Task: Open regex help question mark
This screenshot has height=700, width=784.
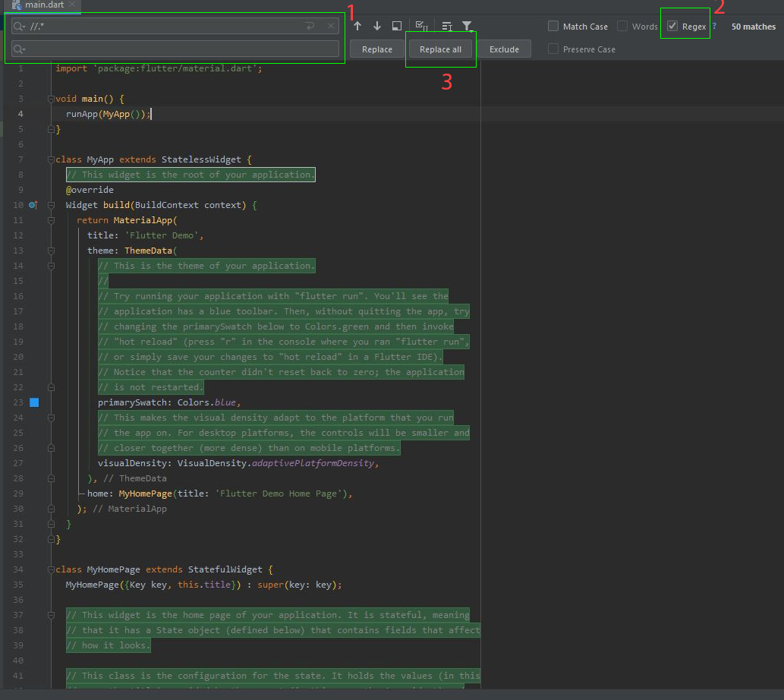Action: (714, 26)
